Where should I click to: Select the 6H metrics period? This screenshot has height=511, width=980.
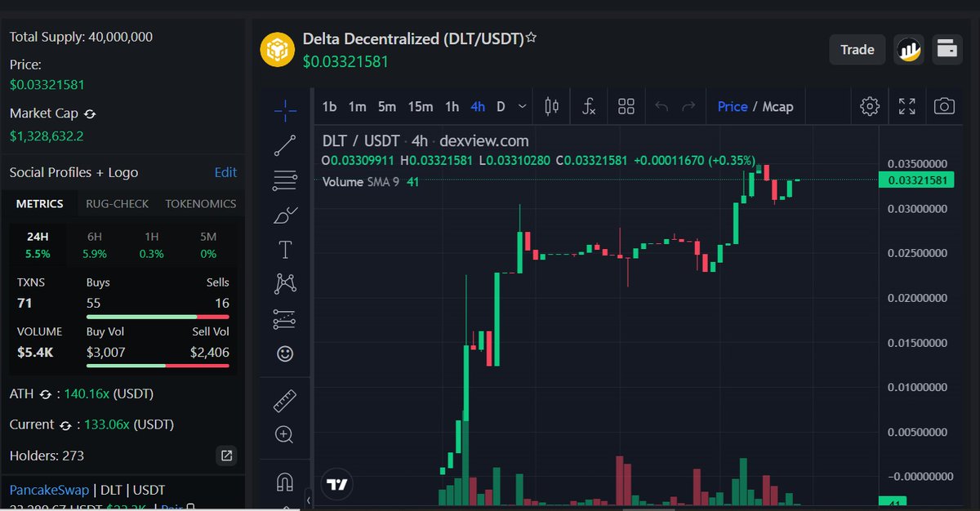95,245
